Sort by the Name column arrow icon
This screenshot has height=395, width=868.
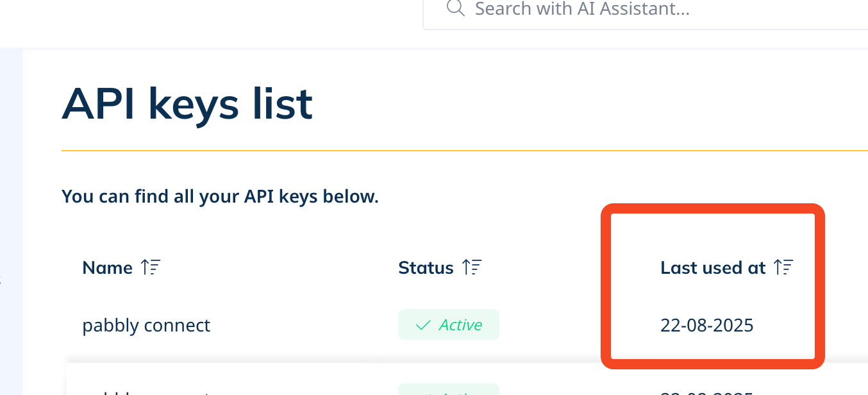(151, 267)
